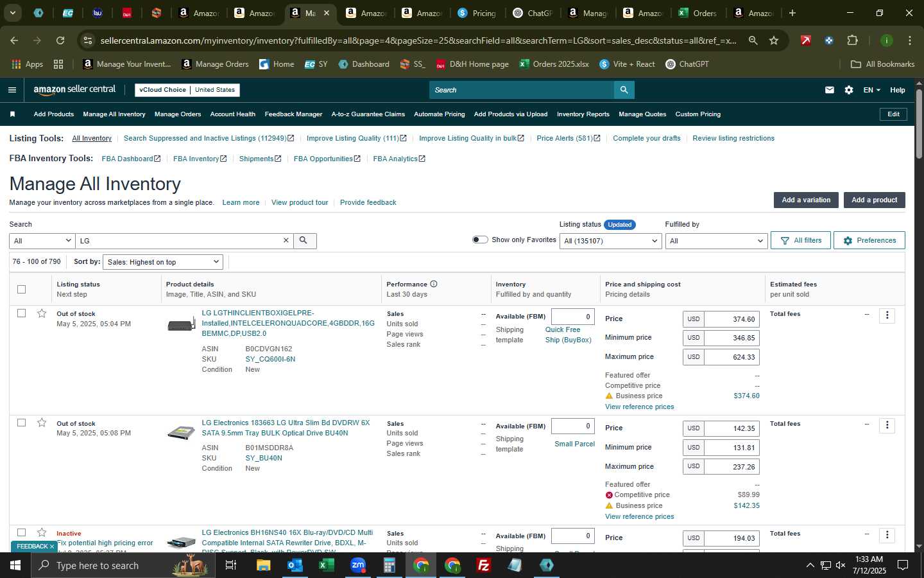
Task: Open Excel from the Windows taskbar
Action: coord(326,565)
